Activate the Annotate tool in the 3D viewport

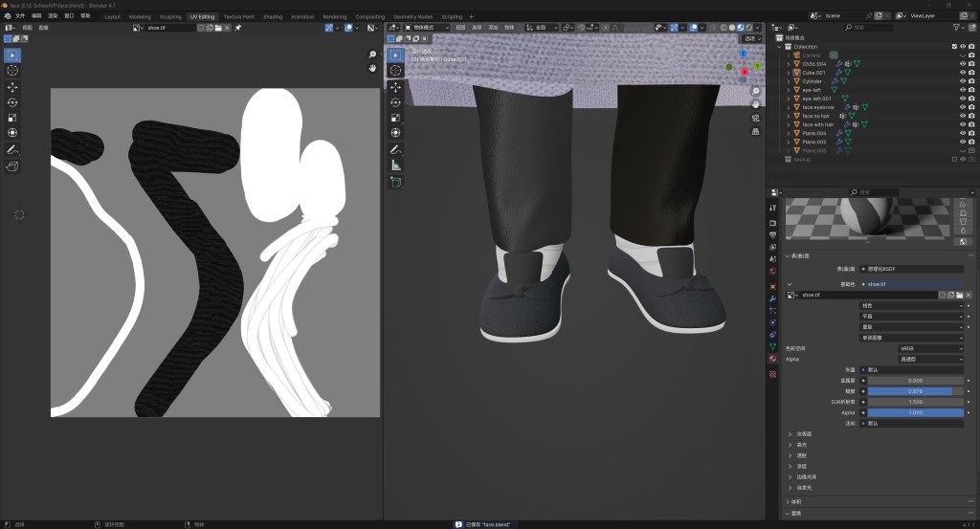pos(395,150)
